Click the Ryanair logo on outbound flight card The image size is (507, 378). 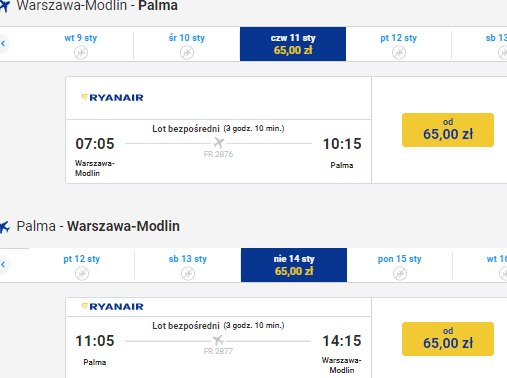(x=113, y=97)
